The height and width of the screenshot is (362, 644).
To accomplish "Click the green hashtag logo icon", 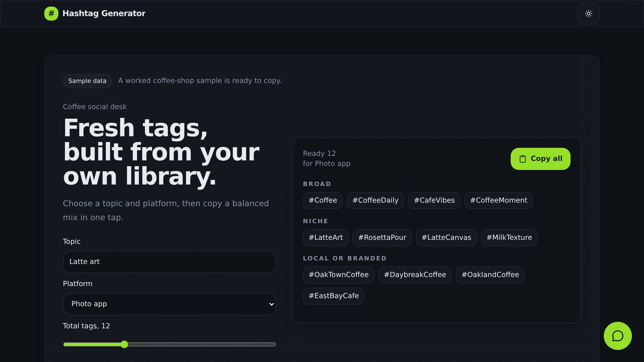I will click(51, 14).
